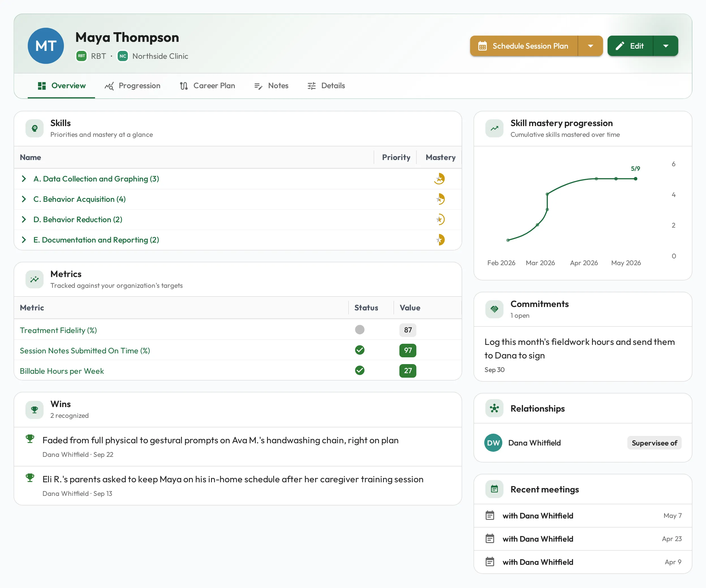Expand C. Behavior Acquisition chevron
Viewport: 706px width, 588px height.
[24, 199]
